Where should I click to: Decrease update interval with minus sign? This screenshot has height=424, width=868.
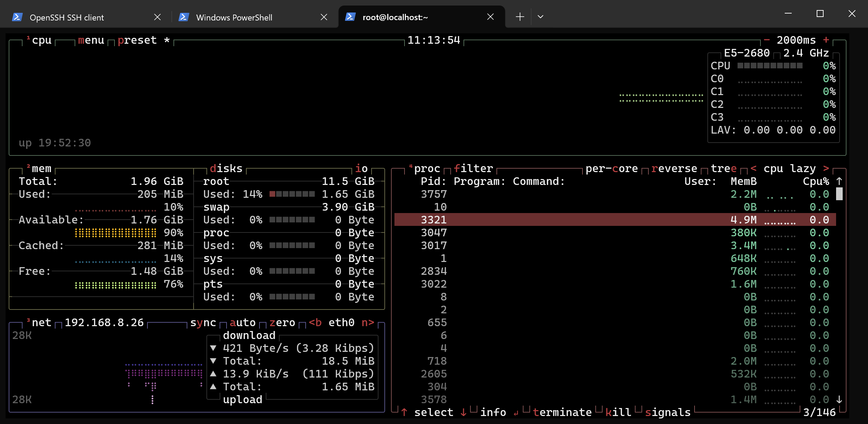click(x=767, y=40)
